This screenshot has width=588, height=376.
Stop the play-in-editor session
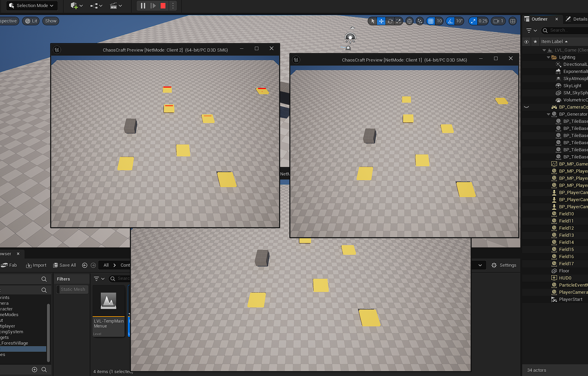coord(163,6)
